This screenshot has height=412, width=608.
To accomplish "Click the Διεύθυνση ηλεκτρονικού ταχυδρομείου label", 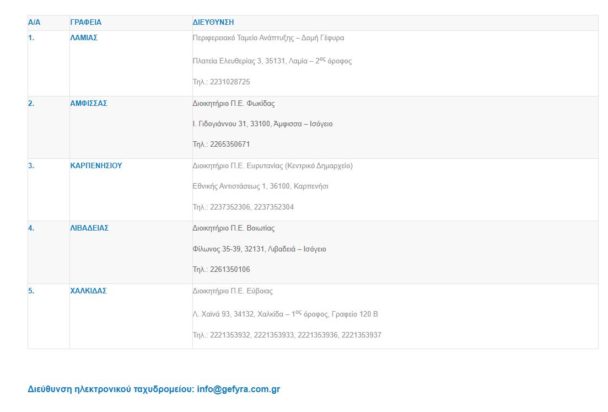I will [111, 388].
